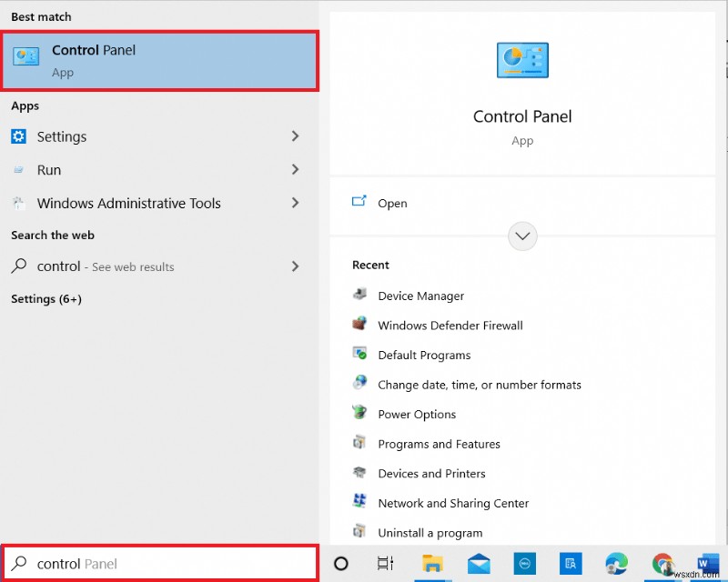This screenshot has width=728, height=582.
Task: Expand Windows Administrative Tools results
Action: point(296,203)
